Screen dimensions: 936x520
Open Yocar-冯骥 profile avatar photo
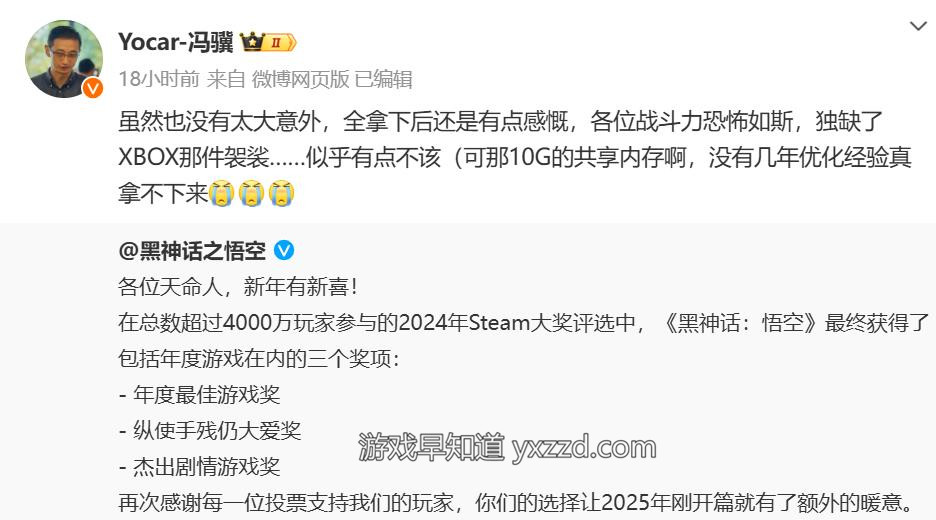click(63, 59)
